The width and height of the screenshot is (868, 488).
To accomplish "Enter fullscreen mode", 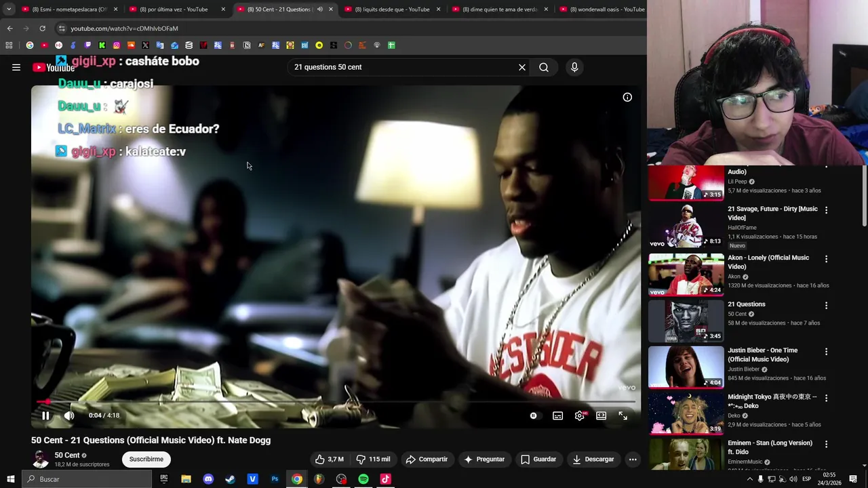I will click(623, 415).
